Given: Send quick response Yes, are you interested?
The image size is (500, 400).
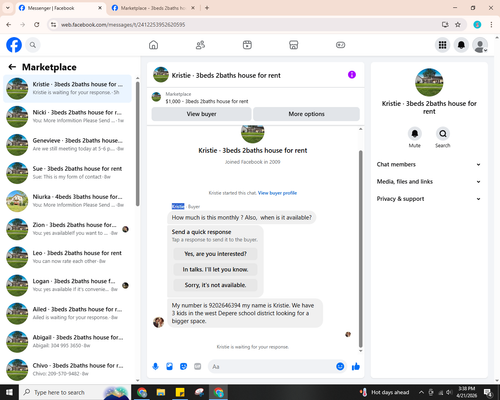Looking at the screenshot, I should pos(215,254).
